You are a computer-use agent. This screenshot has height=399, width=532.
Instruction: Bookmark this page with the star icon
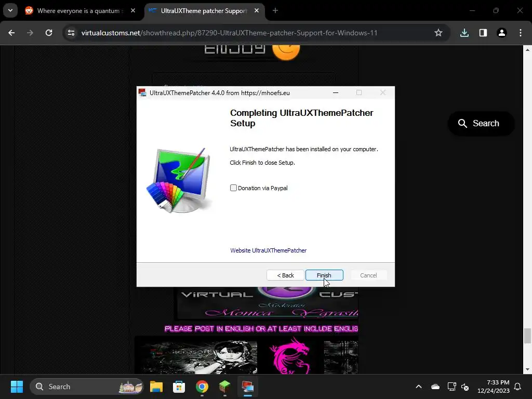point(438,33)
